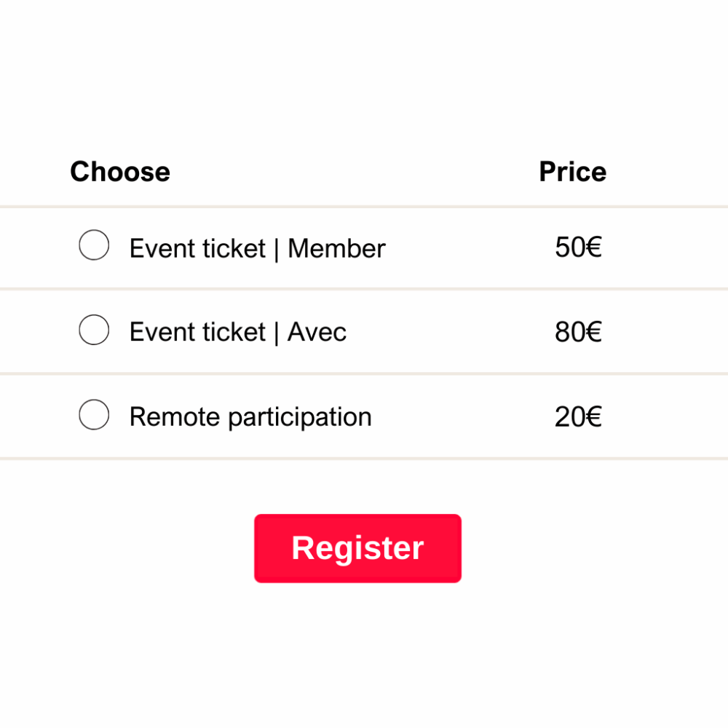Click the 20€ price text
Screen dimensions: 728x728
[x=578, y=416]
